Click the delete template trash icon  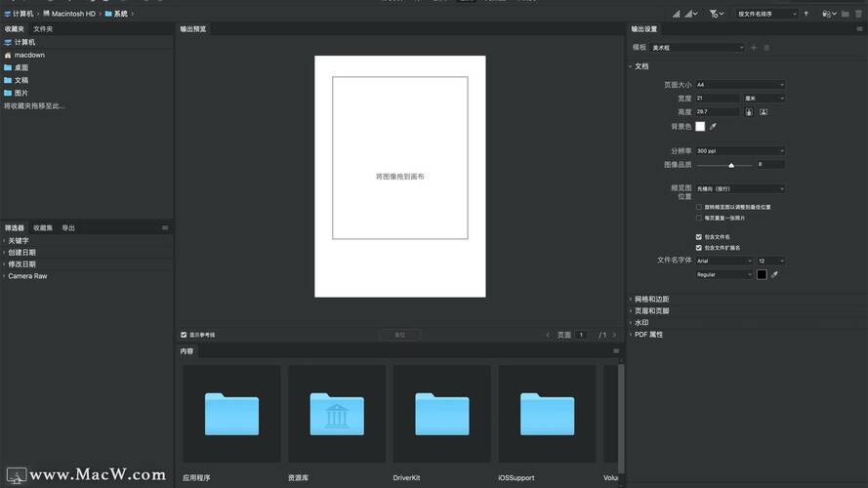tap(766, 48)
